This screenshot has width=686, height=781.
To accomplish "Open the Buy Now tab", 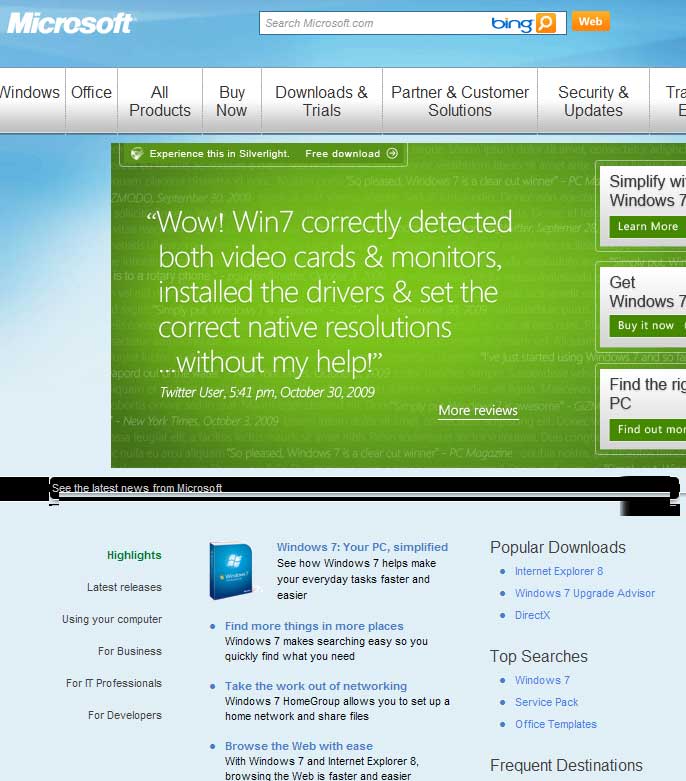I will [231, 101].
